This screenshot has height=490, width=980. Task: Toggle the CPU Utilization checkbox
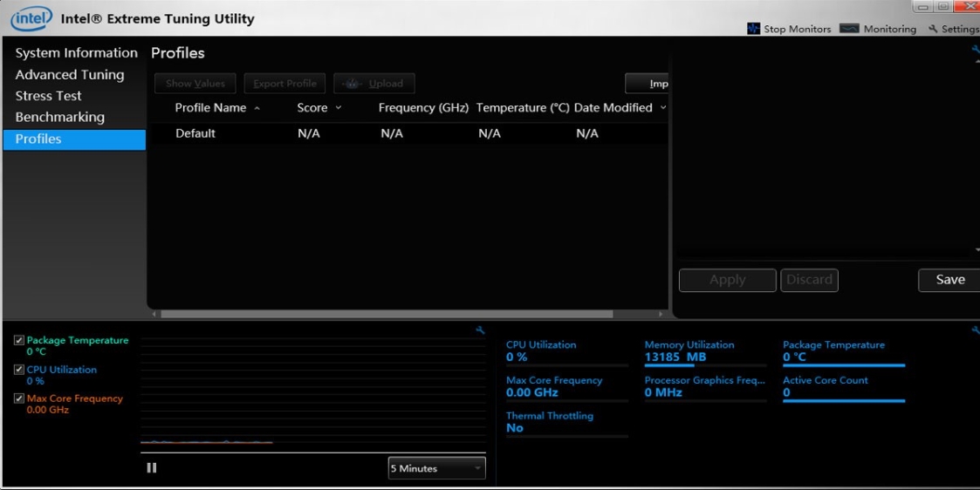point(19,370)
